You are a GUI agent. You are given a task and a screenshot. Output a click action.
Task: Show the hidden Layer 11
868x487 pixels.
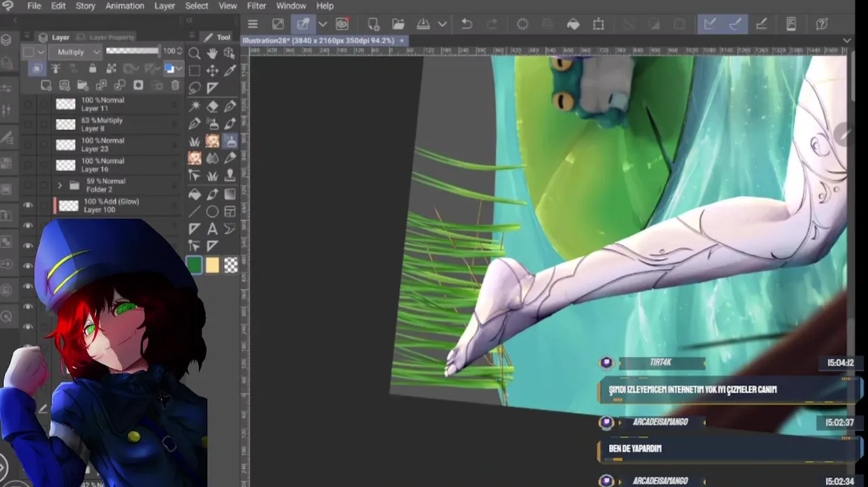click(28, 104)
